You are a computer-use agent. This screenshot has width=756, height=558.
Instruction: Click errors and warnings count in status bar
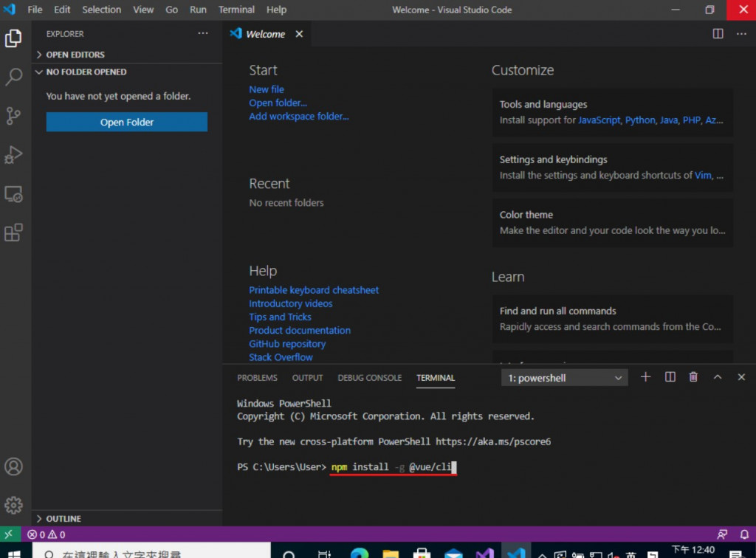pos(47,534)
